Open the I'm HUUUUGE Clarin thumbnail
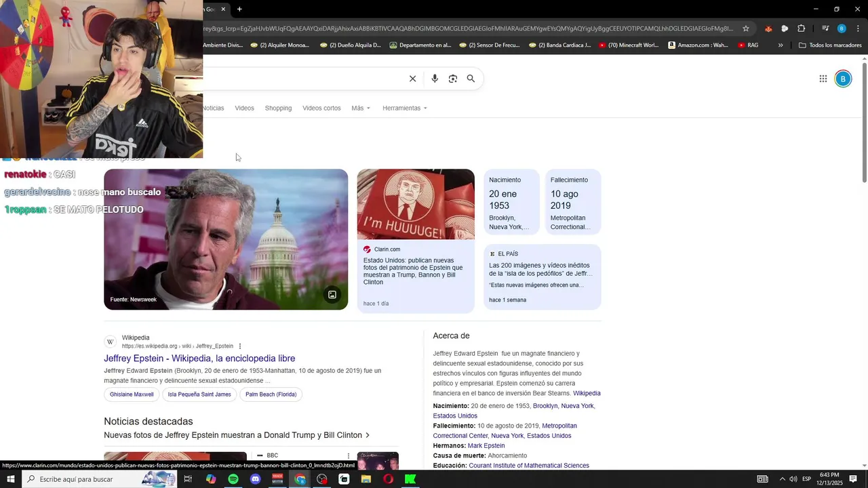The image size is (868, 488). pos(416,204)
